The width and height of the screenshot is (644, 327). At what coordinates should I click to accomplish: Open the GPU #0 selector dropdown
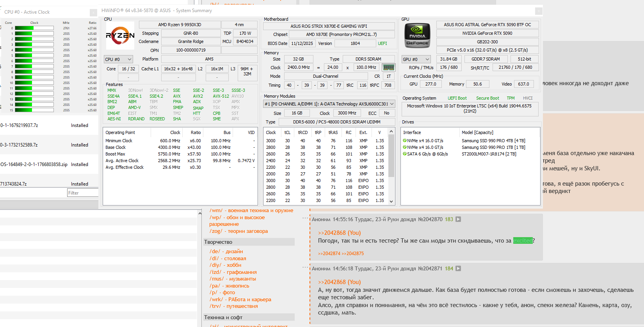(x=416, y=59)
